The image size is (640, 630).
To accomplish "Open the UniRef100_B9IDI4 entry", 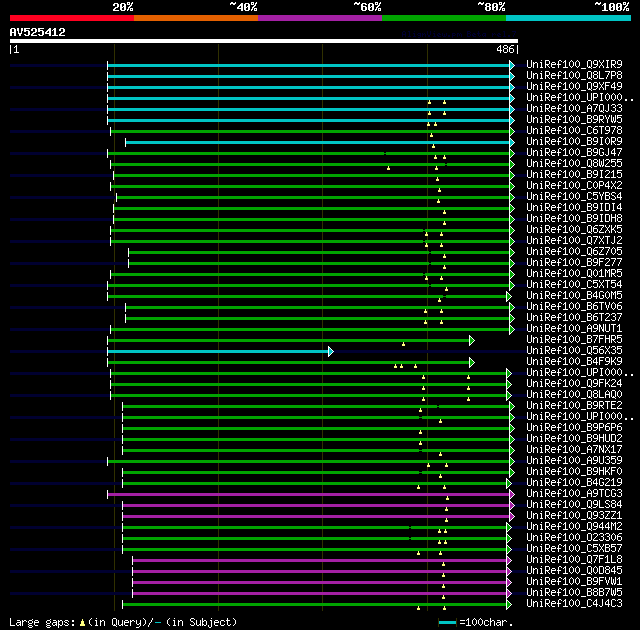I will click(574, 208).
